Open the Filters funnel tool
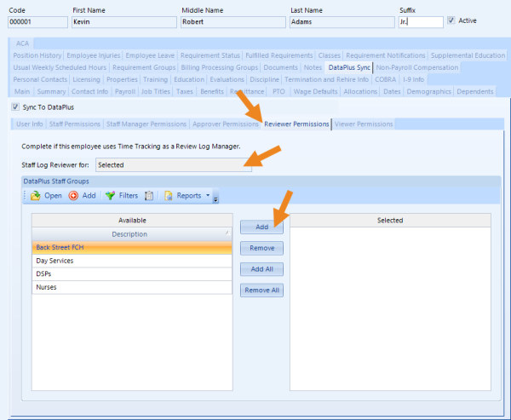 110,195
